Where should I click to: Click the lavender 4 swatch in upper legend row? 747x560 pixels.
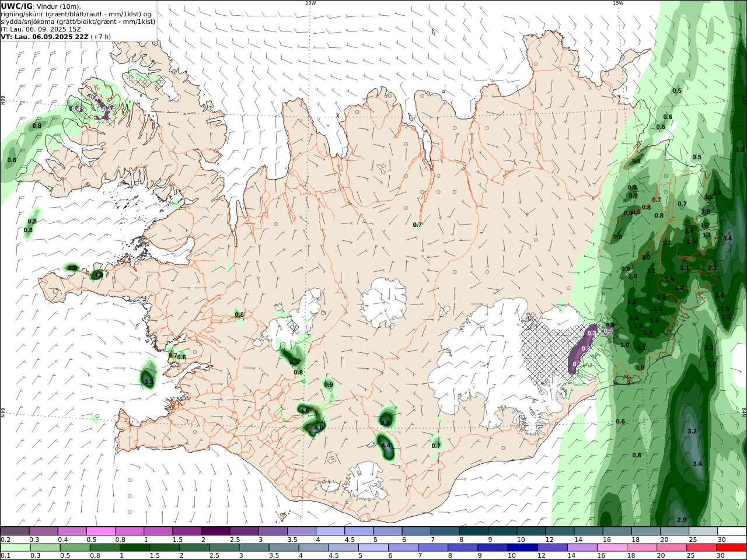330,531
